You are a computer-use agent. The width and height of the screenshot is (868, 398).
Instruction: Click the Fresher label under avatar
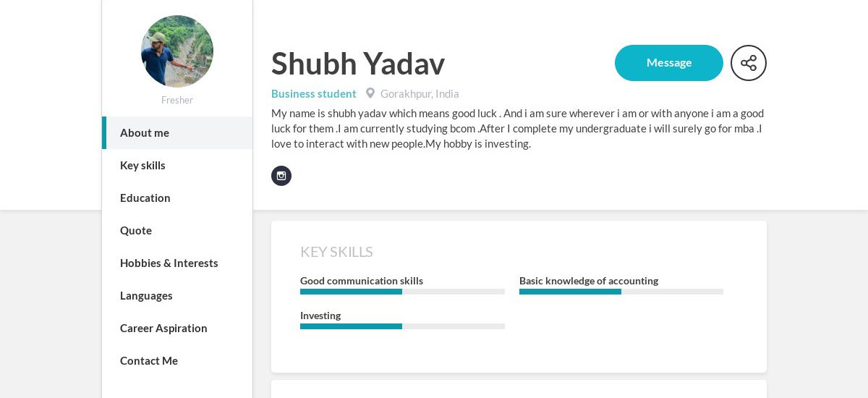177,100
